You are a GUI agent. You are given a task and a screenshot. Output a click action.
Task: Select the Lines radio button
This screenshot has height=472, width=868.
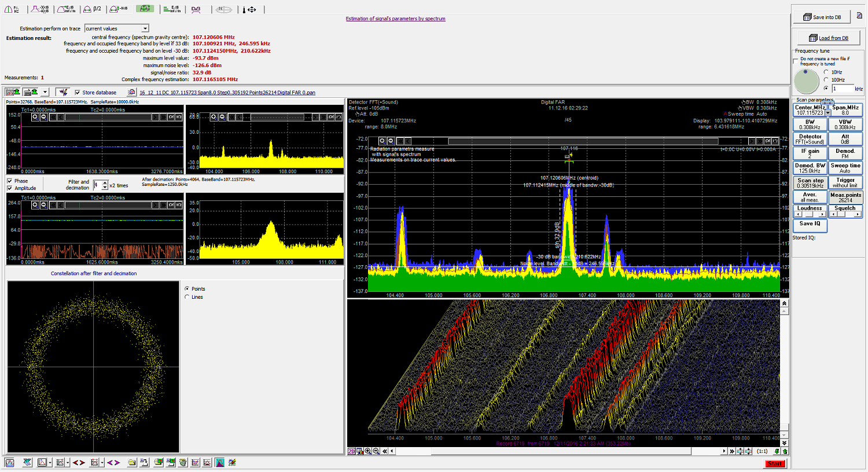pos(187,297)
